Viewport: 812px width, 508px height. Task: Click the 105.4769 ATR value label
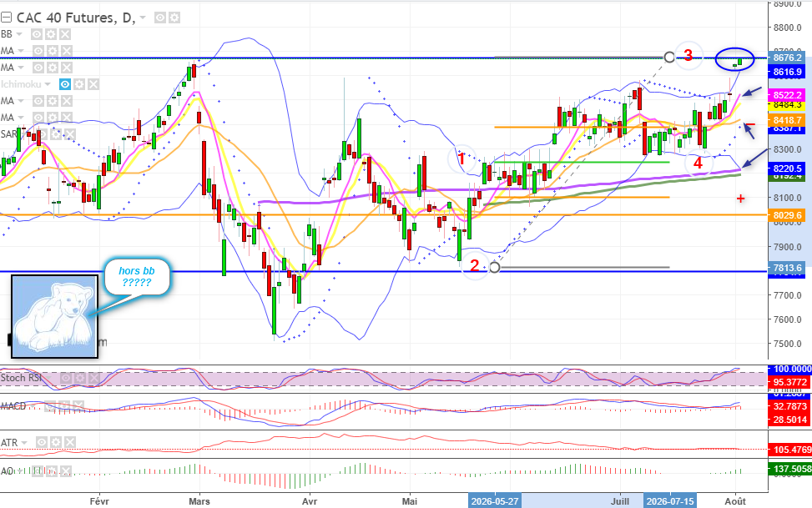click(x=790, y=450)
